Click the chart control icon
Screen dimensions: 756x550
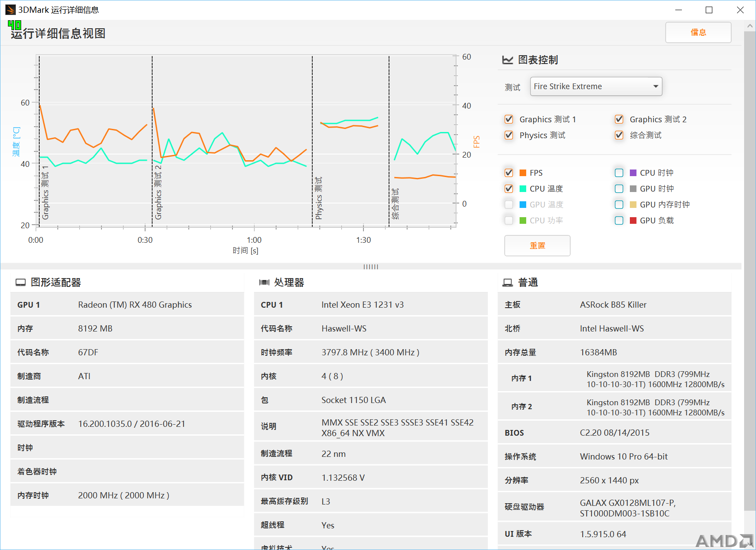pyautogui.click(x=508, y=60)
